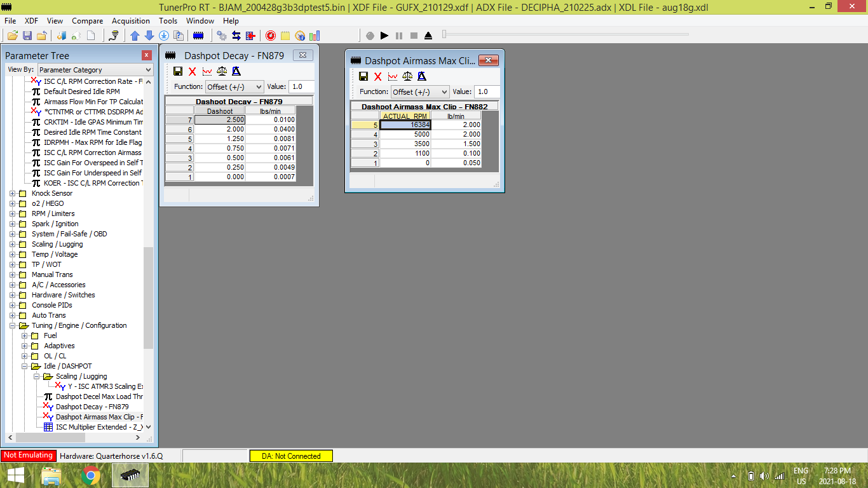Viewport: 868px width, 488px height.
Task: Click the Not Emulating status indicator
Action: 28,456
